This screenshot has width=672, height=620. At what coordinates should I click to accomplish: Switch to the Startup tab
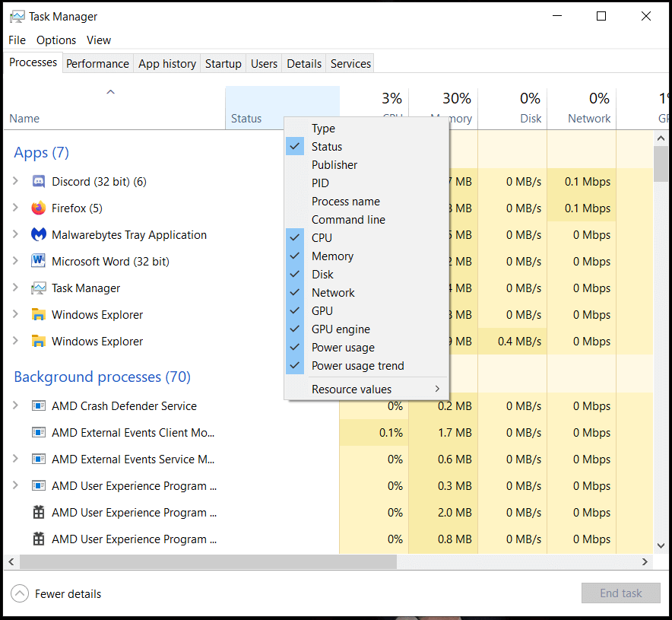[x=223, y=63]
